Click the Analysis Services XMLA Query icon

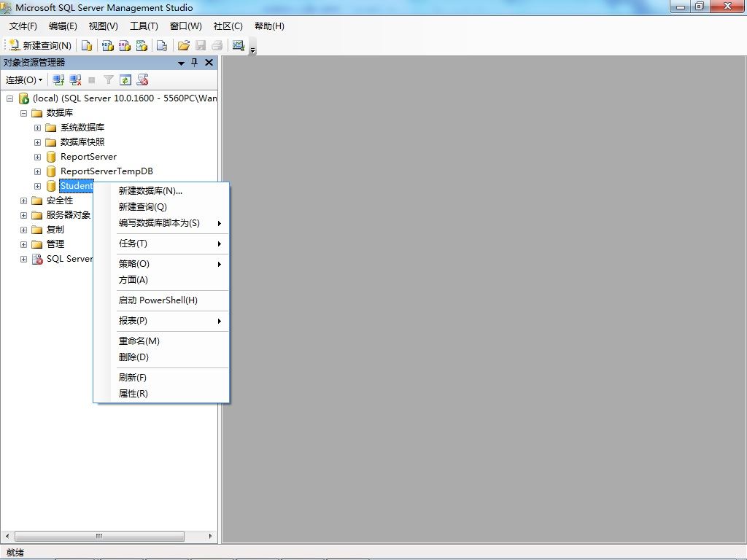pyautogui.click(x=142, y=45)
